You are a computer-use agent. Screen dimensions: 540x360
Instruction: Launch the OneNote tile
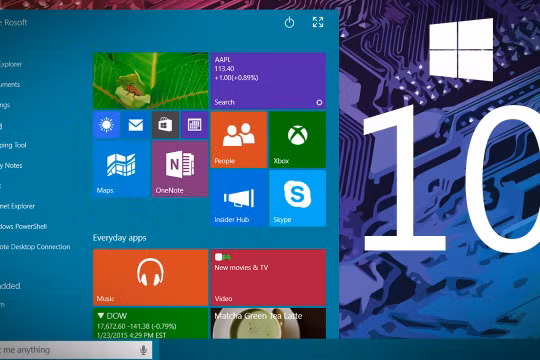click(x=180, y=169)
